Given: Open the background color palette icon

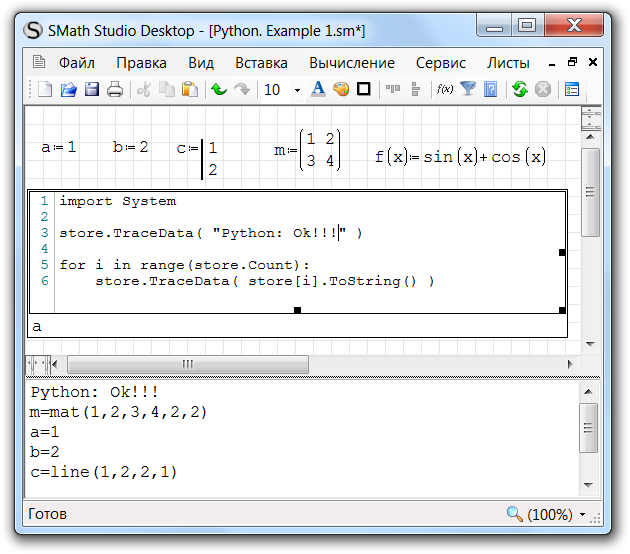Looking at the screenshot, I should pos(341,90).
